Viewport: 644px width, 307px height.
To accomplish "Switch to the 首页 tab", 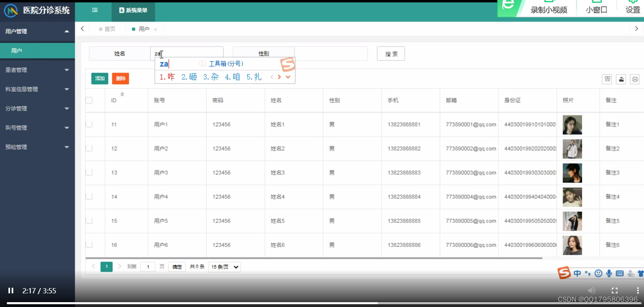I will (107, 29).
